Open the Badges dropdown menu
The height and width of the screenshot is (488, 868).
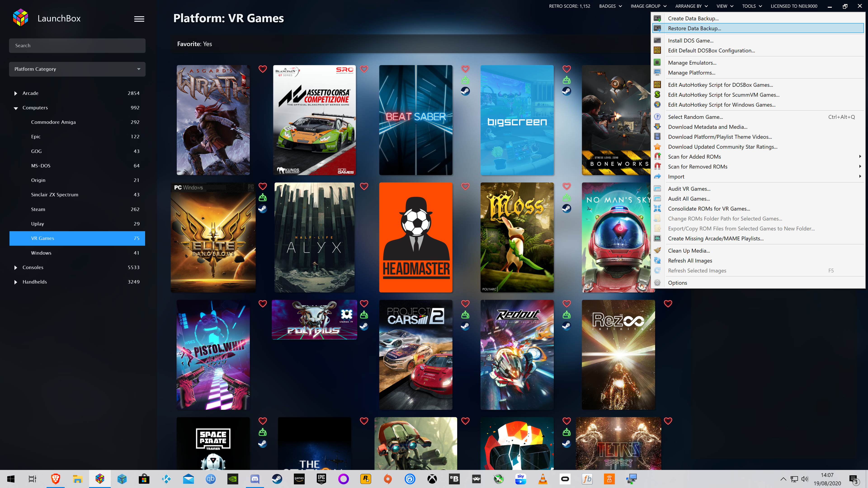pyautogui.click(x=610, y=6)
